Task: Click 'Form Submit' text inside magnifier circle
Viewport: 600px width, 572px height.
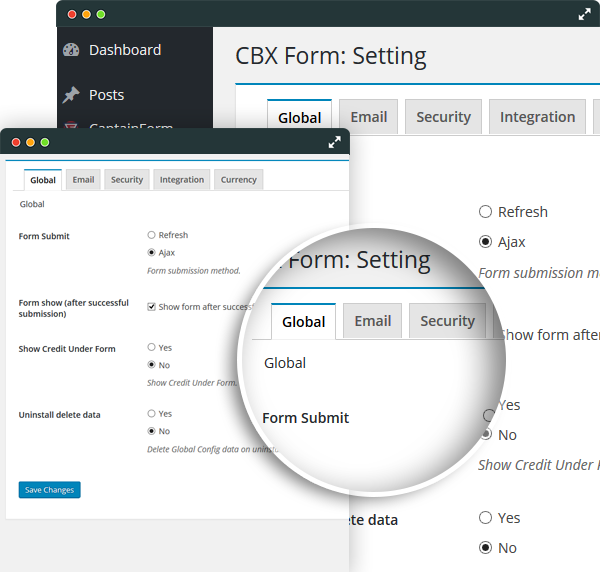Action: pyautogui.click(x=305, y=418)
